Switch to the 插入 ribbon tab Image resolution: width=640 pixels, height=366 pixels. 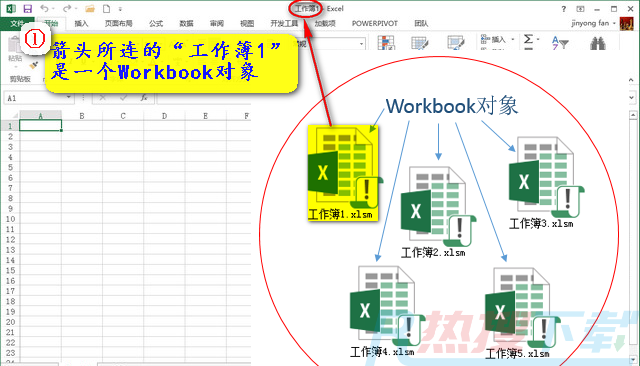coord(81,24)
